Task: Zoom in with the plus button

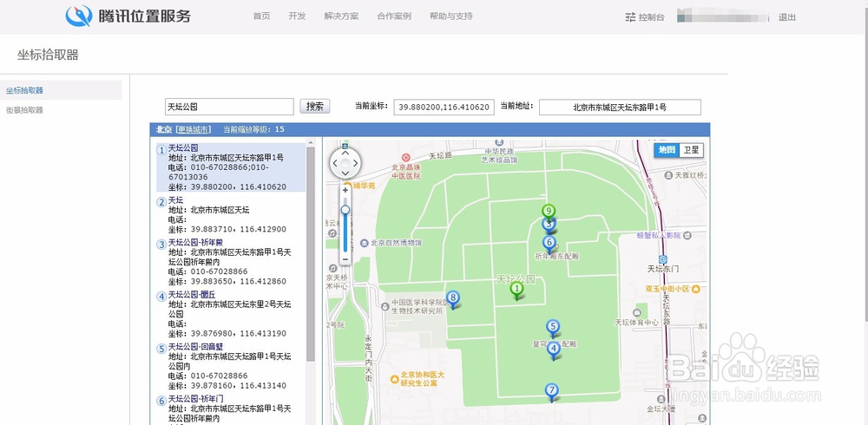Action: pos(345,190)
